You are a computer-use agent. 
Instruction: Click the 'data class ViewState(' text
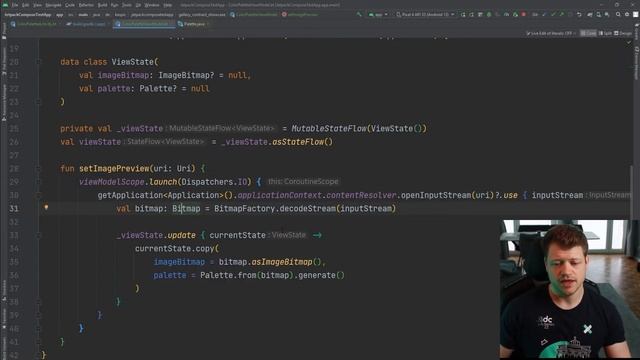pyautogui.click(x=109, y=62)
